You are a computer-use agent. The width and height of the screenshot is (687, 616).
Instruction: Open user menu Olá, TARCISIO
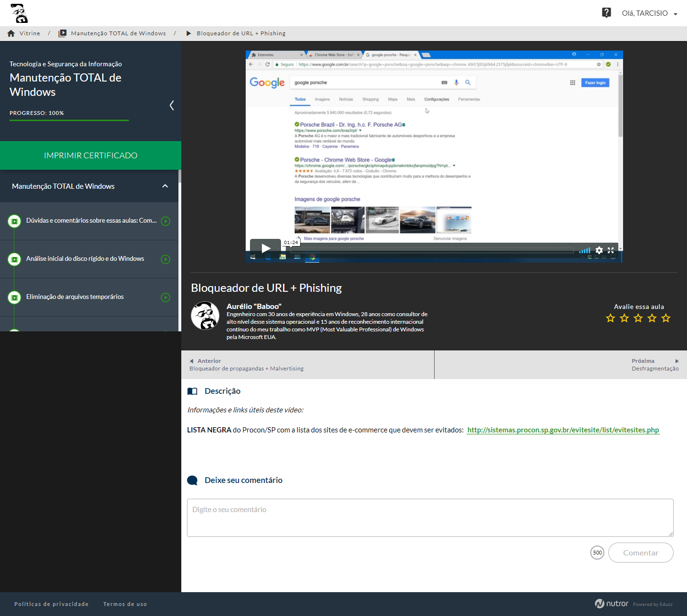(x=649, y=13)
